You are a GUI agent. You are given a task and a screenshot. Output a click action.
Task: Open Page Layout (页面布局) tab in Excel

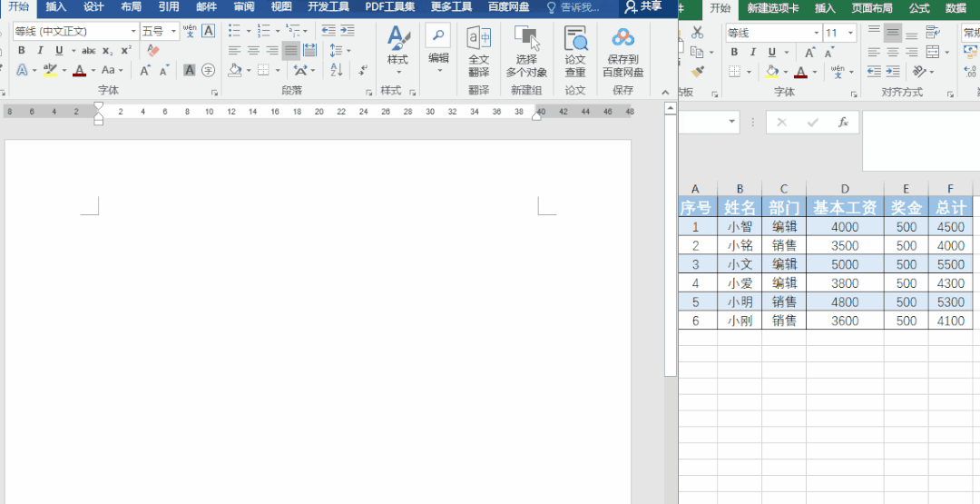872,8
